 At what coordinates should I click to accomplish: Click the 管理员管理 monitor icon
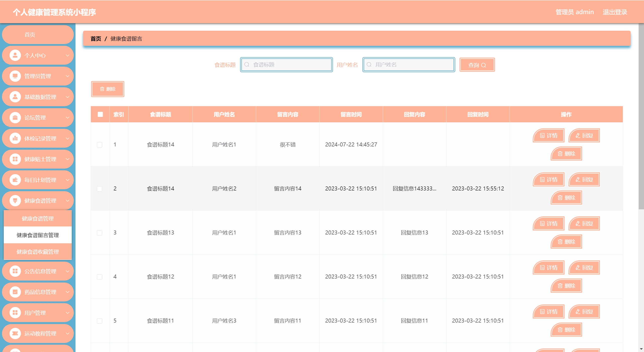tap(15, 76)
